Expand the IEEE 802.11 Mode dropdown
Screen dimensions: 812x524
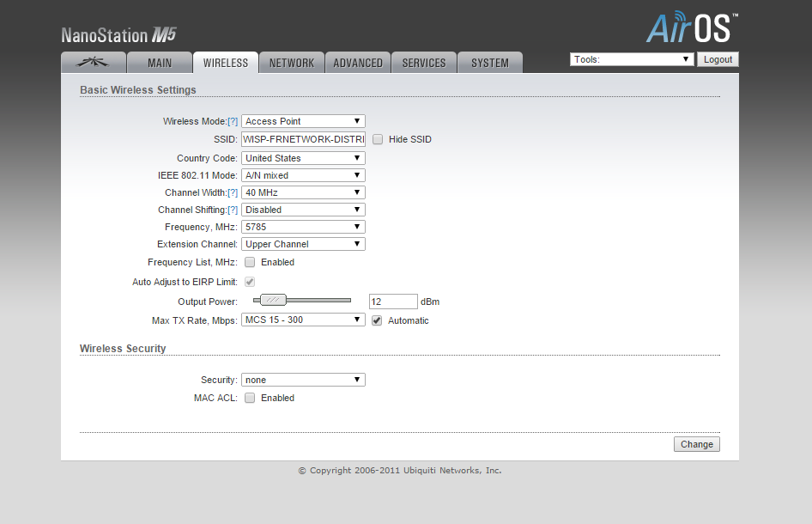[x=304, y=175]
